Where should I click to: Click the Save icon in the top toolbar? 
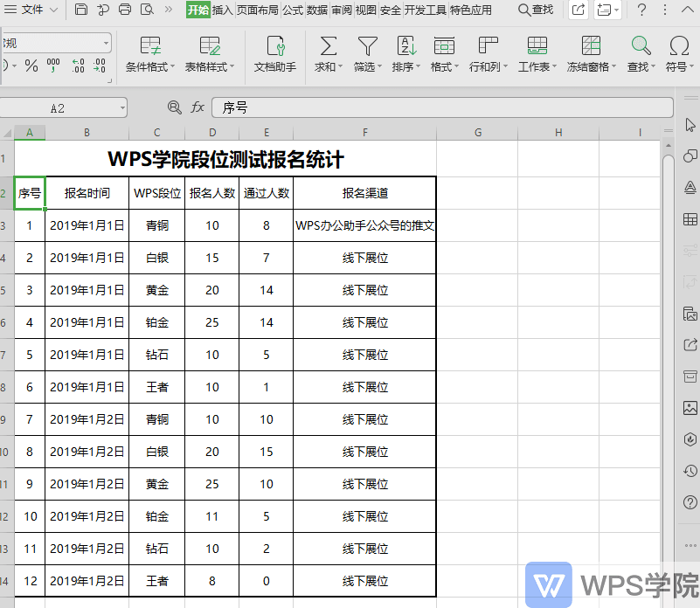[x=80, y=10]
